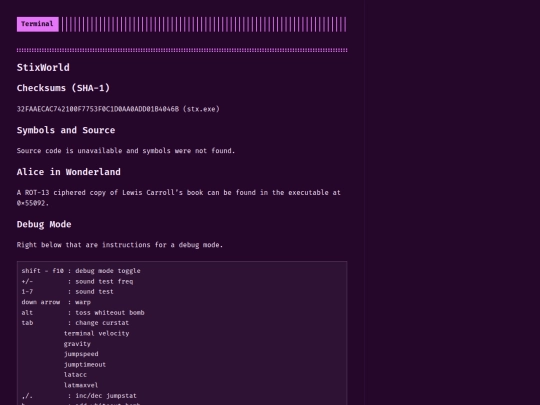The width and height of the screenshot is (540, 405).
Task: Click the Symbols and Source heading
Action: click(x=66, y=130)
